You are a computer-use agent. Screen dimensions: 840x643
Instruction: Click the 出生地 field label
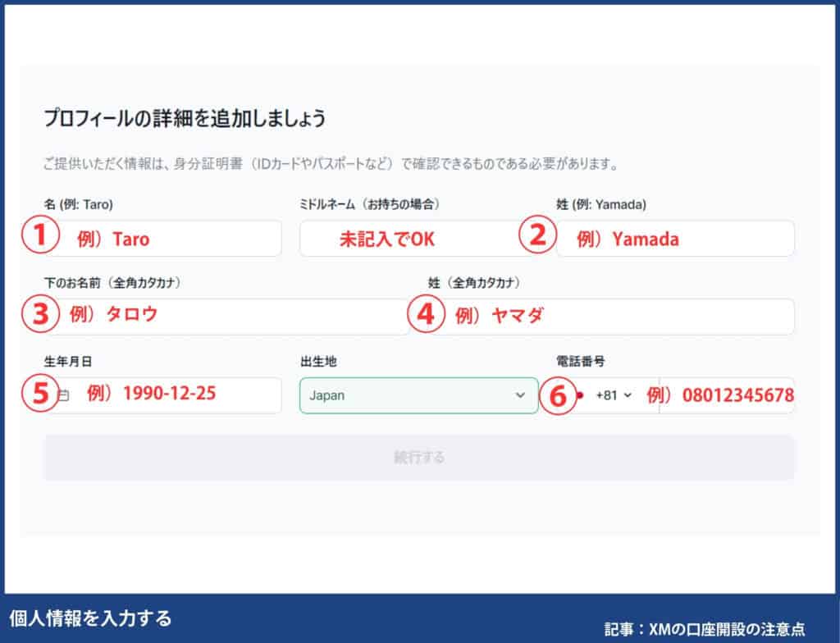[318, 362]
